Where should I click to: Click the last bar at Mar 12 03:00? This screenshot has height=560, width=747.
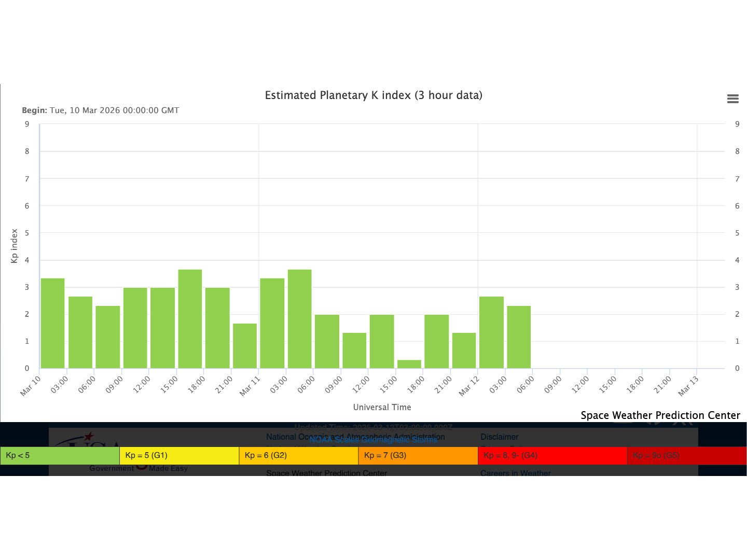pos(519,337)
